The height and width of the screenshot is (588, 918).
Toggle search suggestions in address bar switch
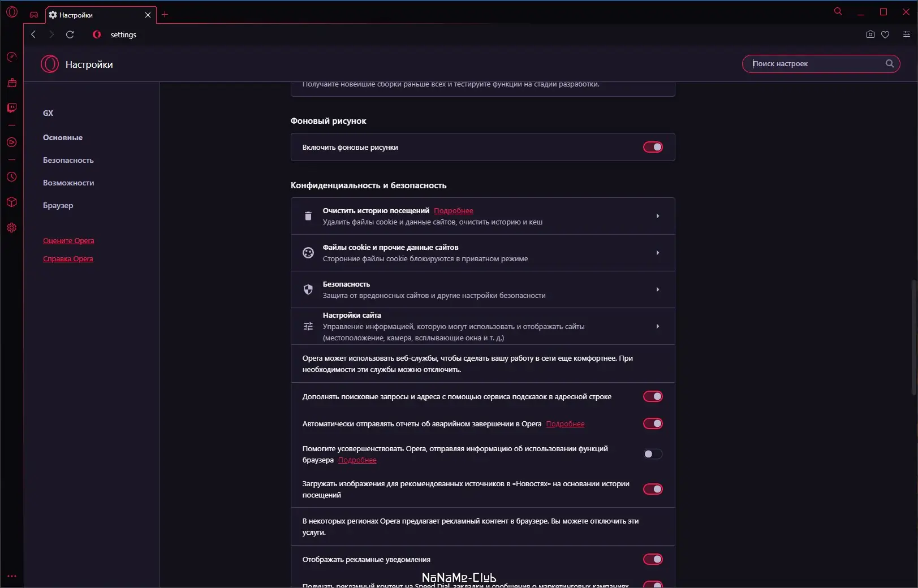(x=653, y=396)
